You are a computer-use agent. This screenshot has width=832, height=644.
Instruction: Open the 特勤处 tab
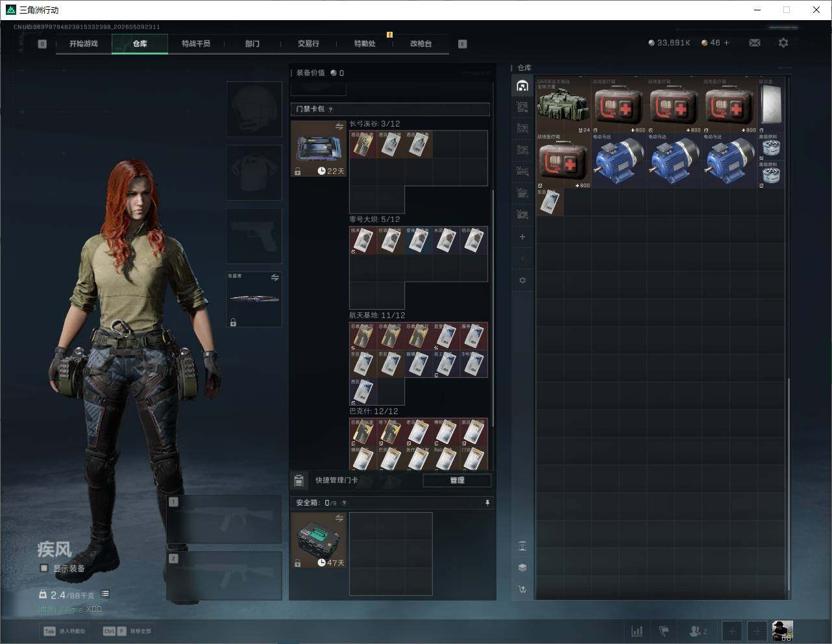pyautogui.click(x=365, y=43)
